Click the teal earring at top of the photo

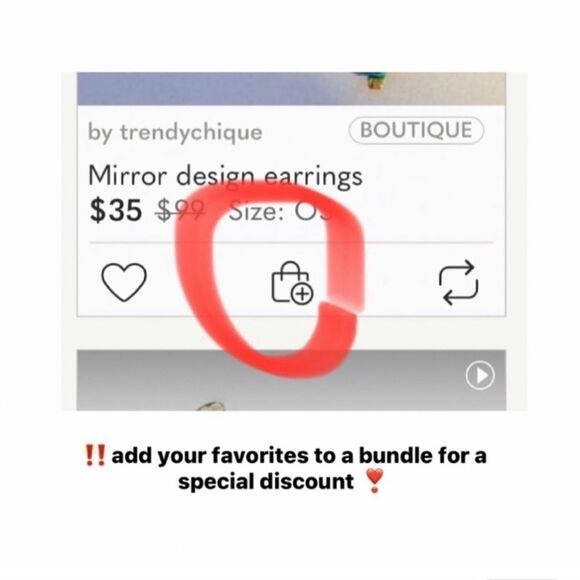point(374,80)
